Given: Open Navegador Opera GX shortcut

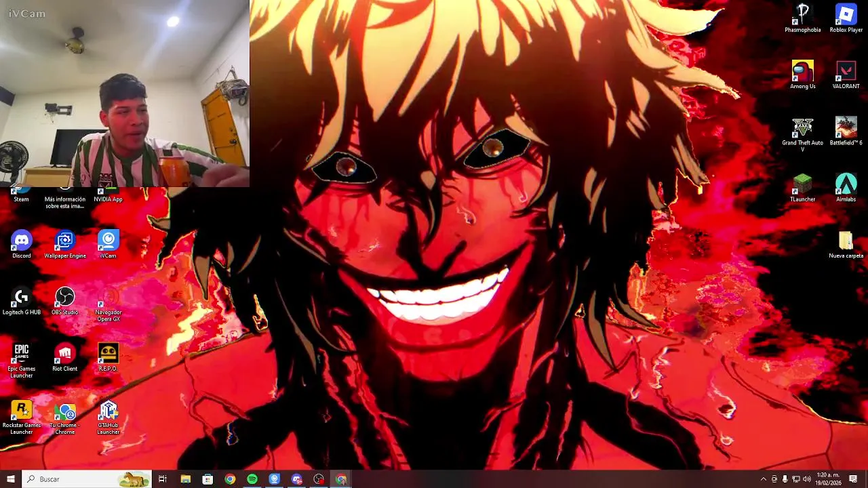Looking at the screenshot, I should click(108, 305).
